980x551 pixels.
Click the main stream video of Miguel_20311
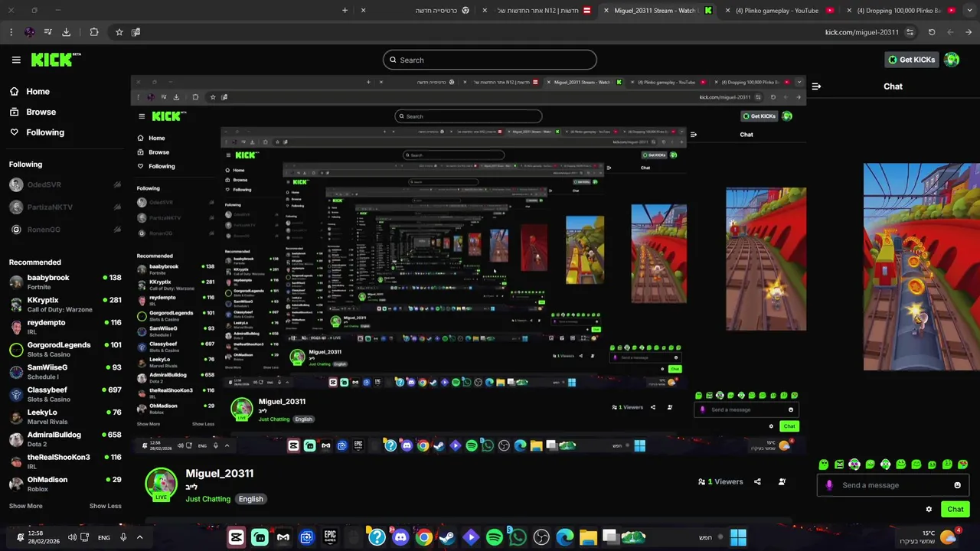point(469,264)
